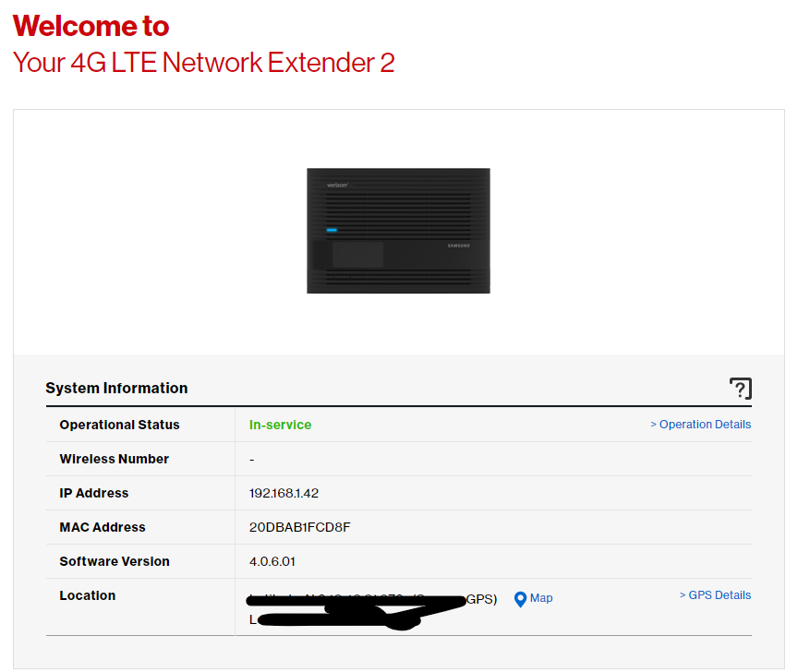Click the Network Extender device image
This screenshot has width=798, height=672.
[x=398, y=231]
